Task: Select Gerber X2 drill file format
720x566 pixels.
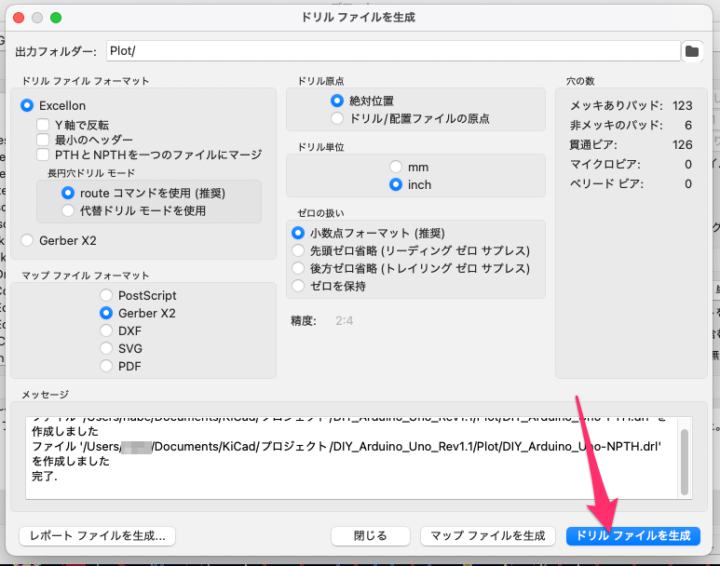Action: (x=27, y=240)
